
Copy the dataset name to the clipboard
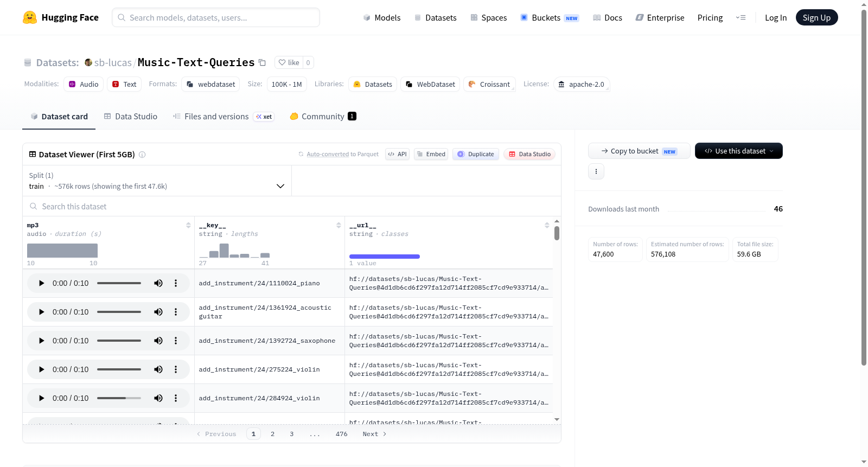262,62
